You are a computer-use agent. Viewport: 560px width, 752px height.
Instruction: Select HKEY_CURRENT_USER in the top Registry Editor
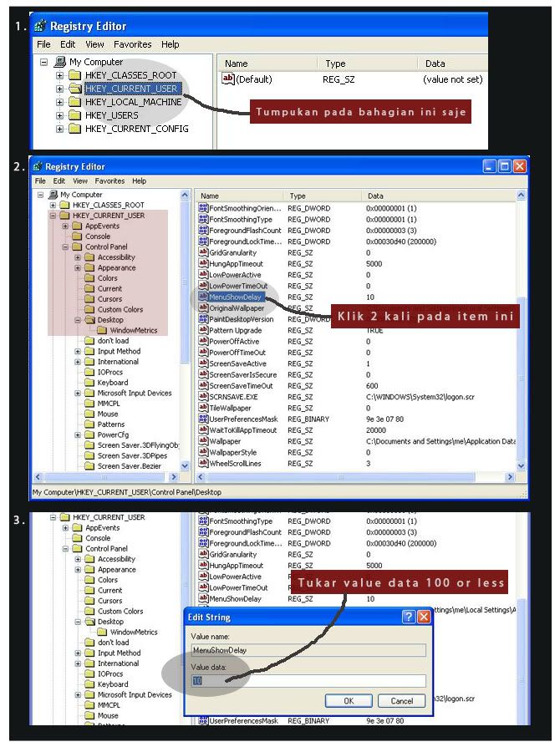coord(131,89)
